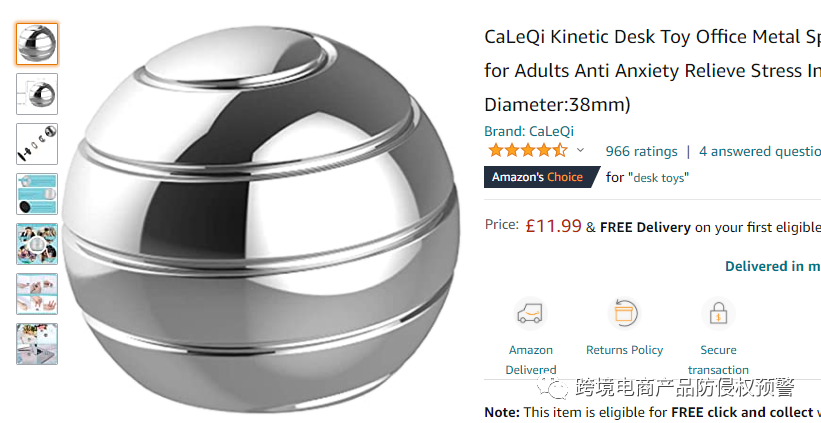Click the Returns Policy text link
The image size is (821, 423).
point(624,350)
